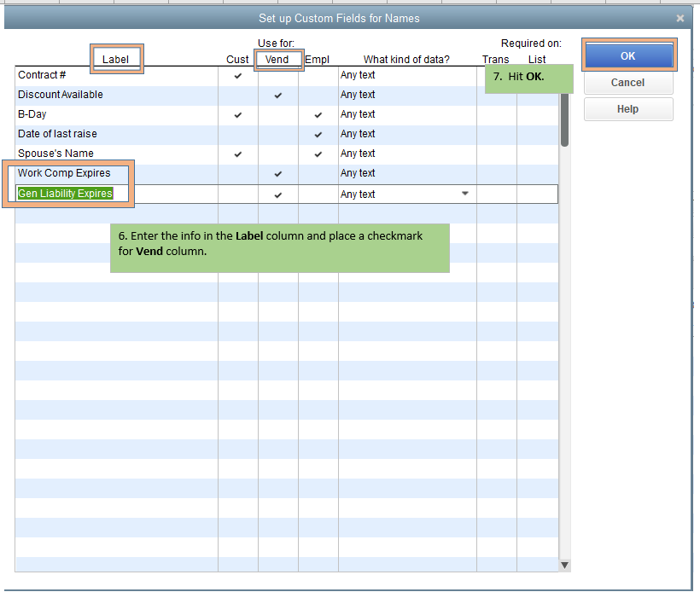Check Vend for Contract # row

click(x=278, y=75)
